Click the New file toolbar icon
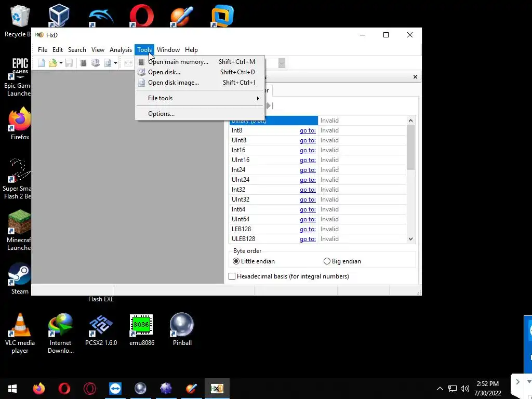Screen dimensions: 532x399 click(x=42, y=63)
